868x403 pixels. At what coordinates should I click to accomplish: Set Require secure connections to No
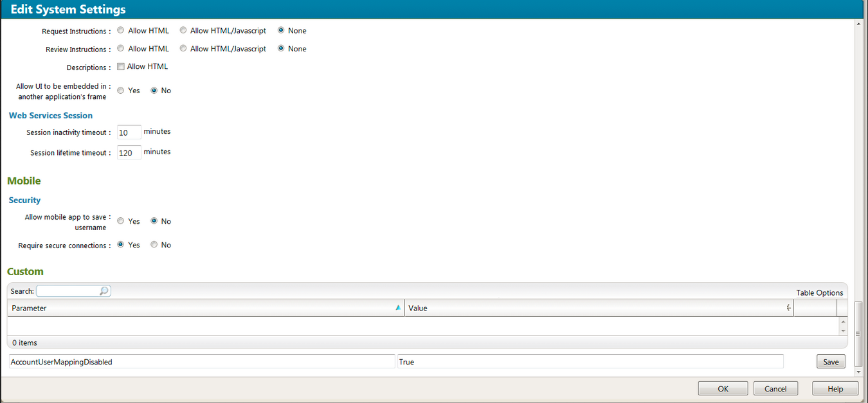[154, 245]
